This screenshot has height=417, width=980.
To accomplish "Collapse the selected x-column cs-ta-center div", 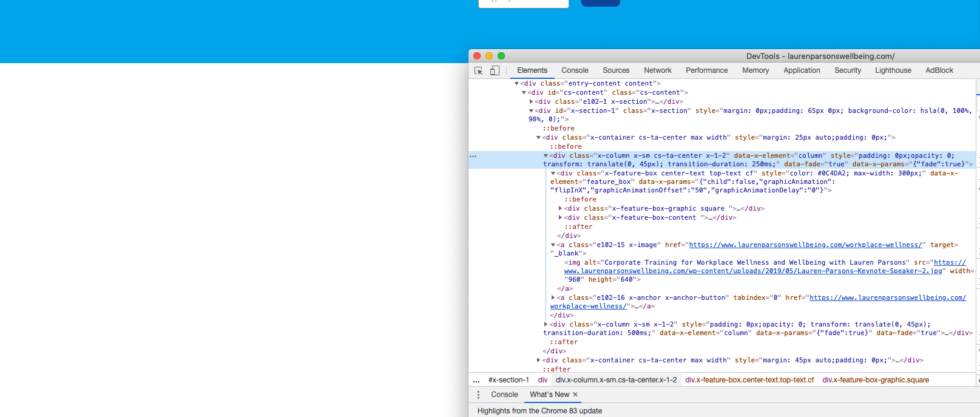I will 546,156.
